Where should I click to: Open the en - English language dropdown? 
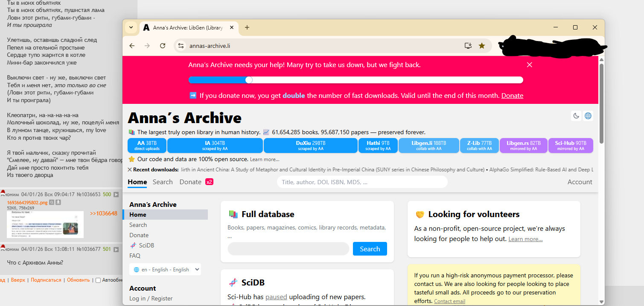point(165,270)
